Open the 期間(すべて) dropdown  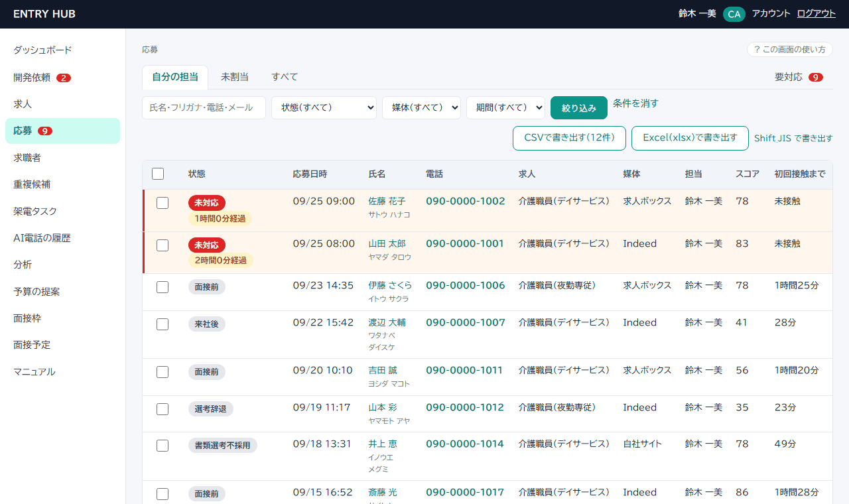[x=505, y=107]
